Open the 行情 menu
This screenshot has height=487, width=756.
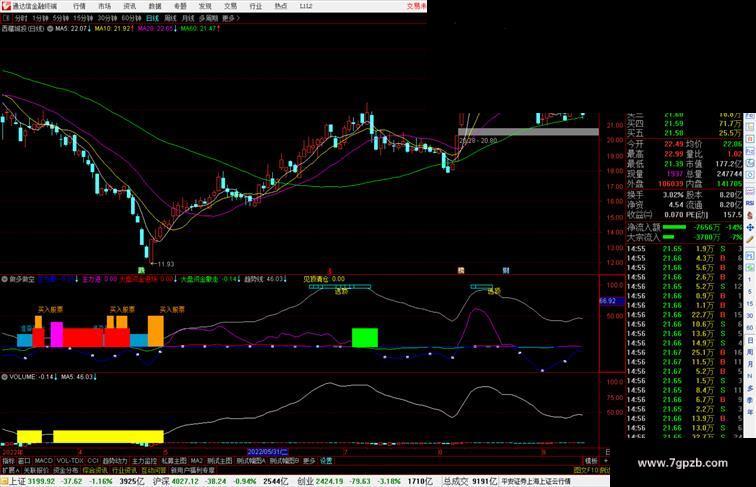click(79, 6)
